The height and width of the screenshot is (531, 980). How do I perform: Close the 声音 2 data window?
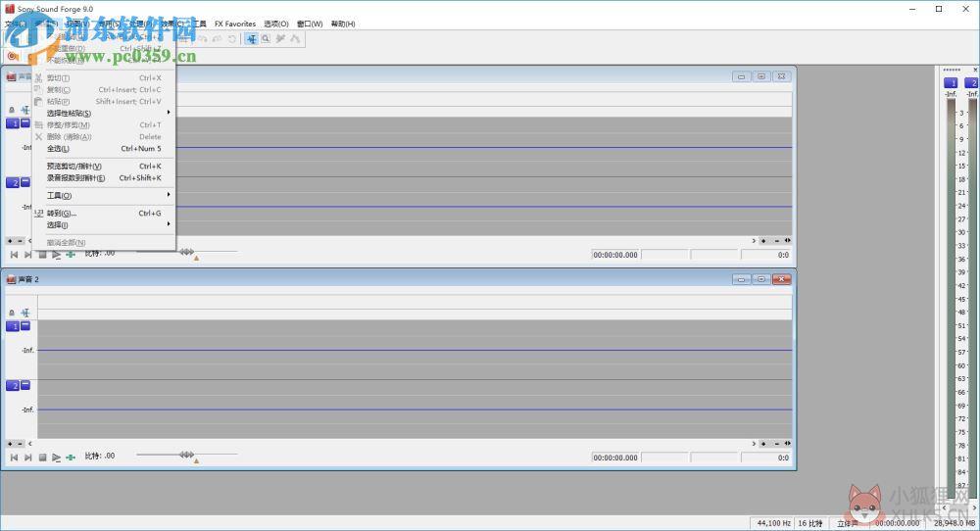[781, 279]
